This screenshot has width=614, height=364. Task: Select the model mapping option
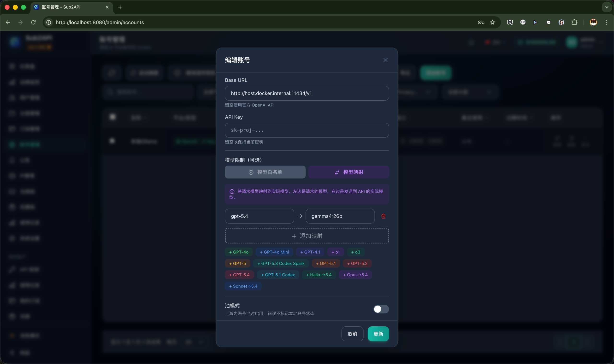pos(348,172)
